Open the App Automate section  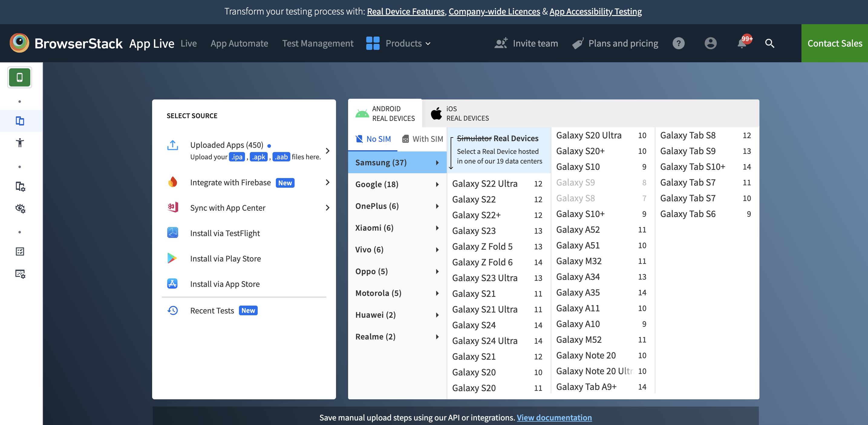(x=239, y=43)
